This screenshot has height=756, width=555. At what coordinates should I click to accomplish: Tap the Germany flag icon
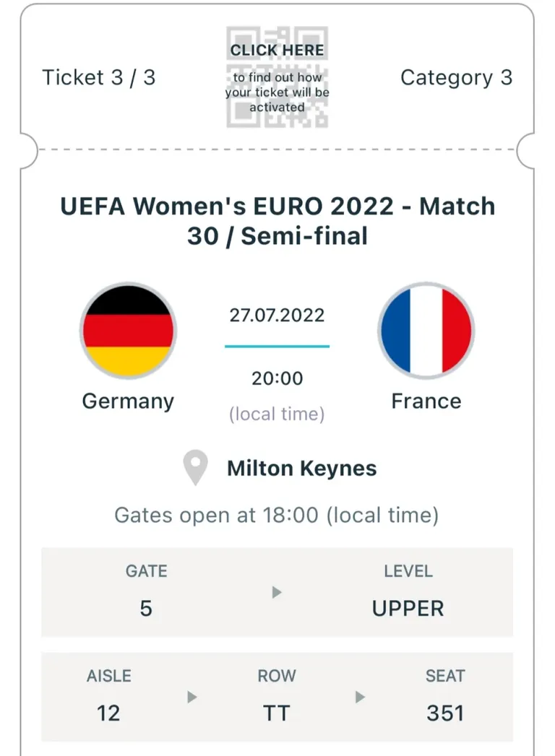coord(128,331)
